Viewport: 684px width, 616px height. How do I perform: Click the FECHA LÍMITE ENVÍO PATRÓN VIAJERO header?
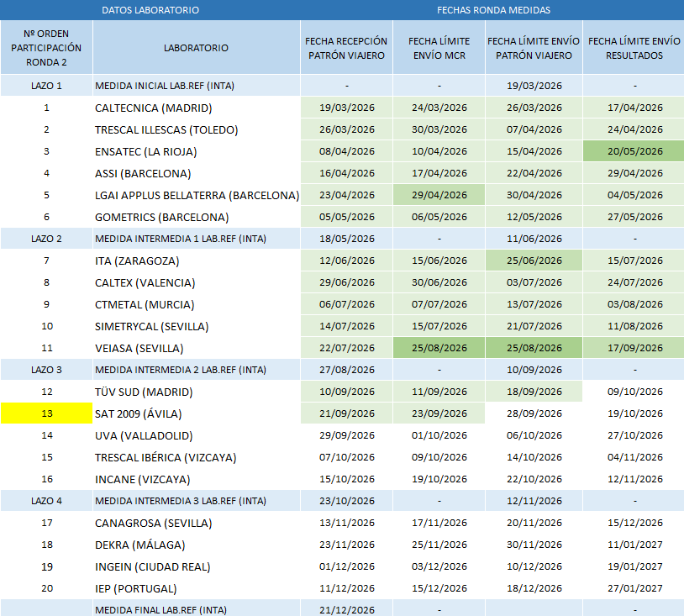[x=534, y=48]
